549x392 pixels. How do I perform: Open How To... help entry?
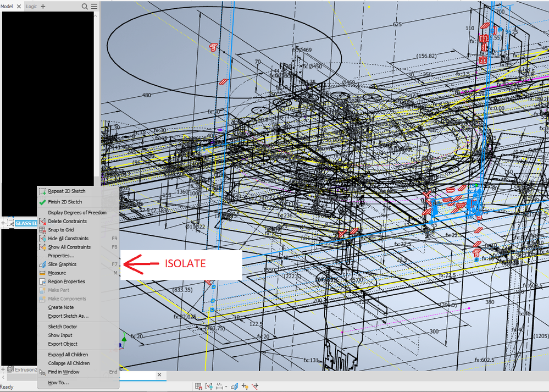pyautogui.click(x=78, y=383)
